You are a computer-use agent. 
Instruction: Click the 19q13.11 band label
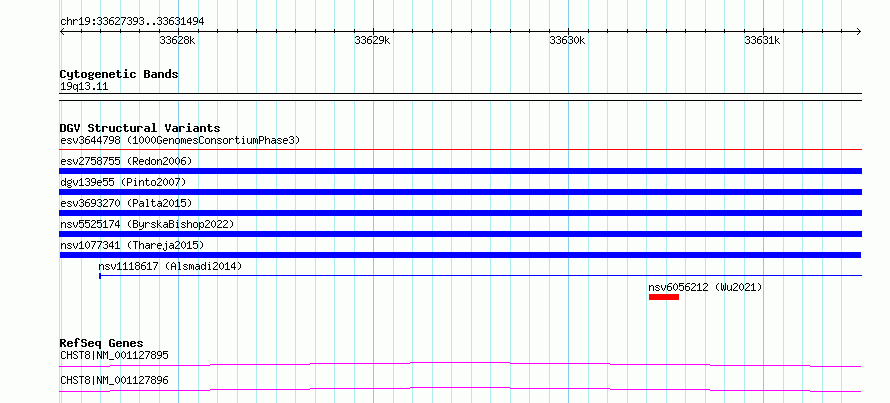[84, 87]
